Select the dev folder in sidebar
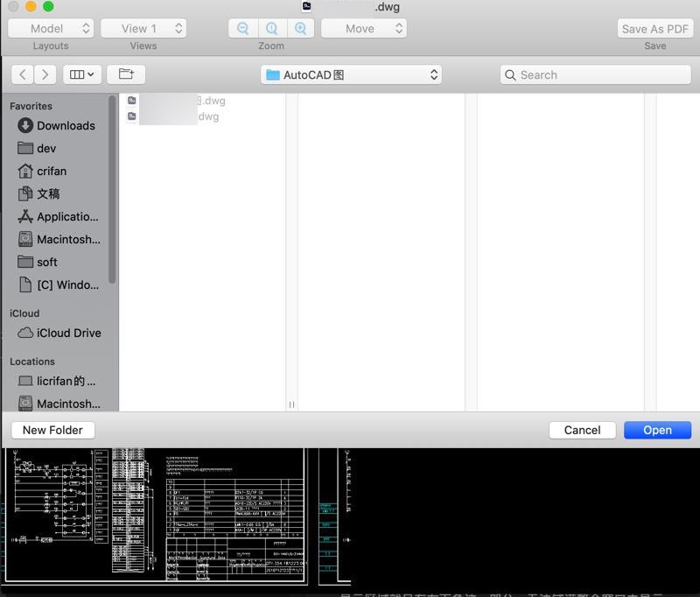The image size is (700, 597). pyautogui.click(x=37, y=148)
